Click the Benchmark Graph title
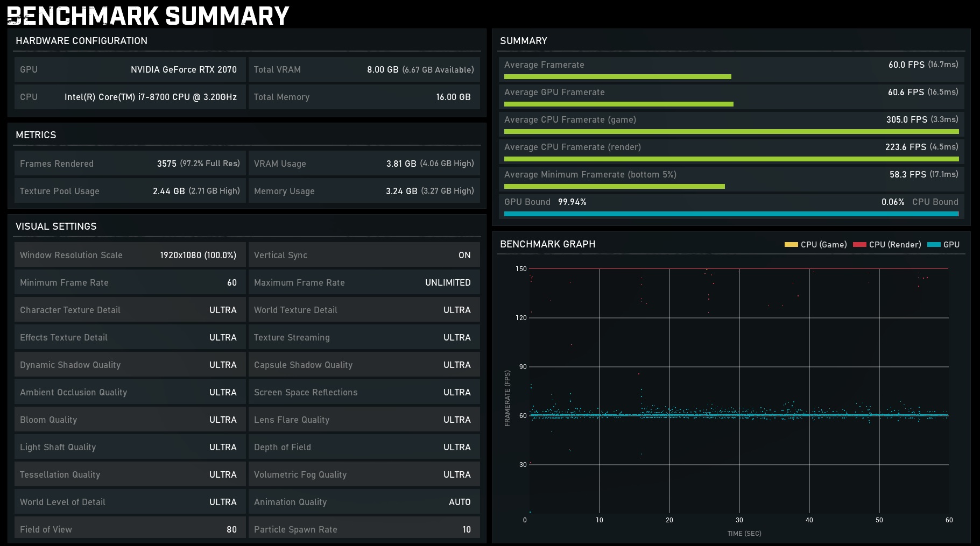 tap(547, 244)
